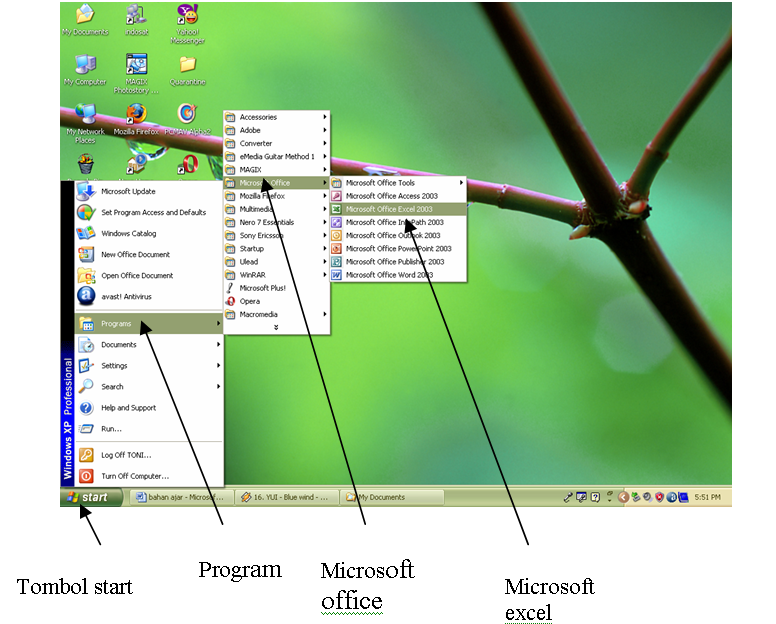
Task: Open My Documents desktop icon
Action: pyautogui.click(x=85, y=20)
